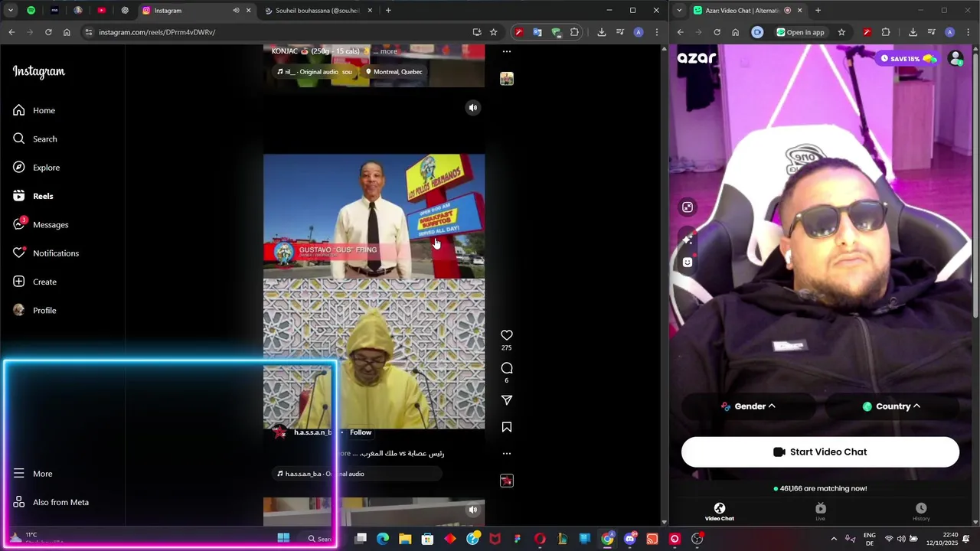Open more options dots for the h.a.s.s.a.n_b.a reel
The width and height of the screenshot is (980, 551).
coord(507,453)
